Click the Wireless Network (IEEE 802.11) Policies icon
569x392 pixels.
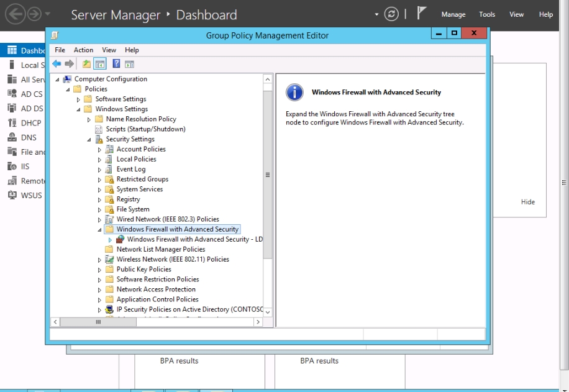click(109, 259)
